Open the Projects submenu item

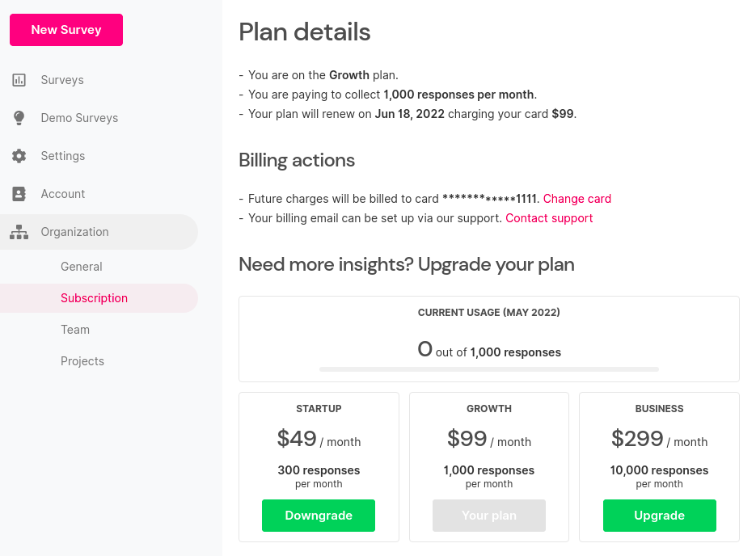tap(82, 361)
